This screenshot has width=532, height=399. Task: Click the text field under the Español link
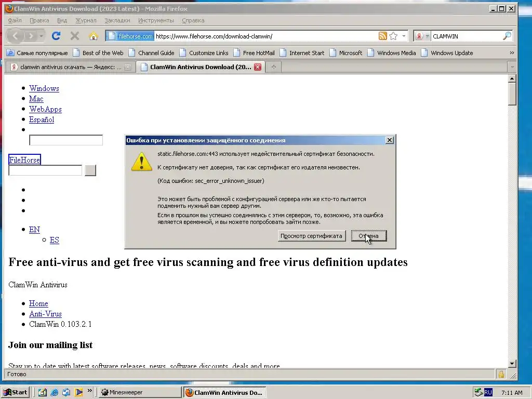click(x=66, y=140)
